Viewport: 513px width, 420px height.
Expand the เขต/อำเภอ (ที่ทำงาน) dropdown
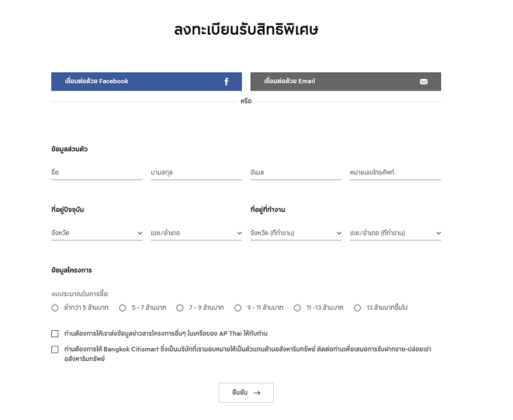395,233
